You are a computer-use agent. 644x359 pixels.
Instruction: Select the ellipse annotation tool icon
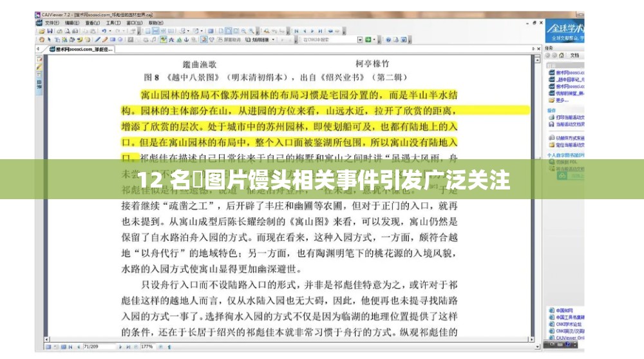pos(120,40)
